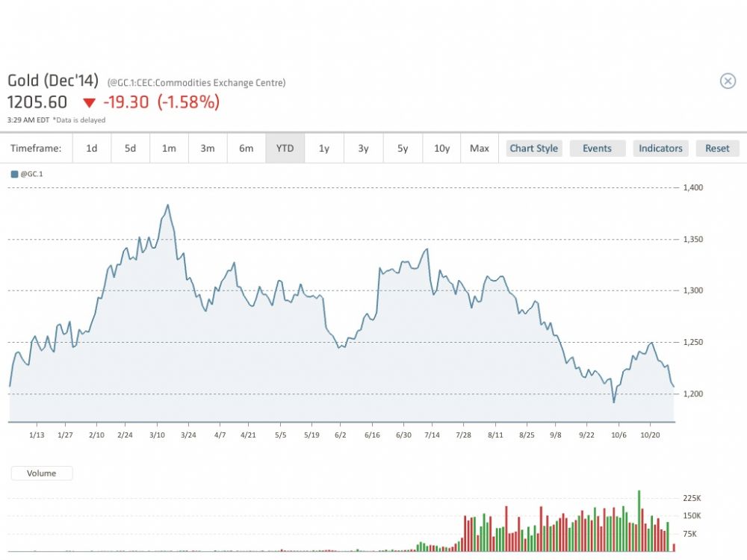Switch to the 6m timeframe

click(x=247, y=149)
